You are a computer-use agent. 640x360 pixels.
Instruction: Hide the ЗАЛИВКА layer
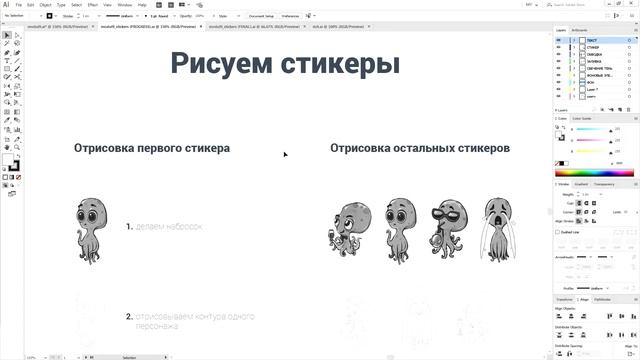point(558,61)
